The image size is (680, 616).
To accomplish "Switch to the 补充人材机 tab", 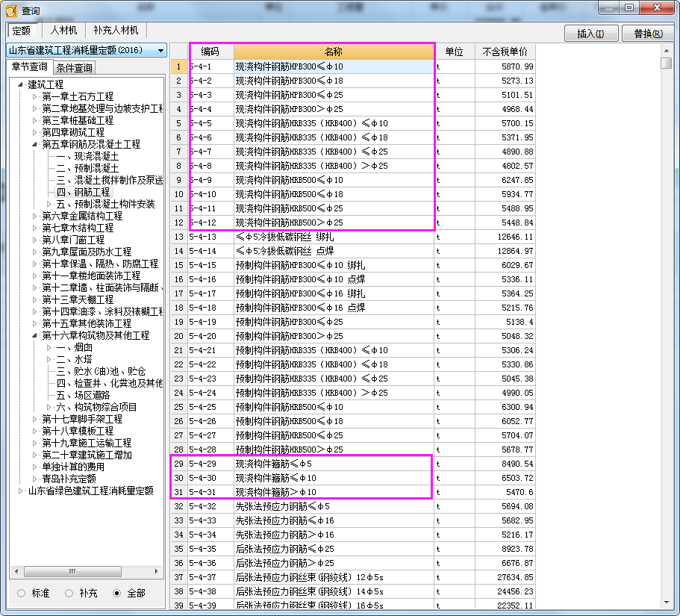I will coord(116,30).
